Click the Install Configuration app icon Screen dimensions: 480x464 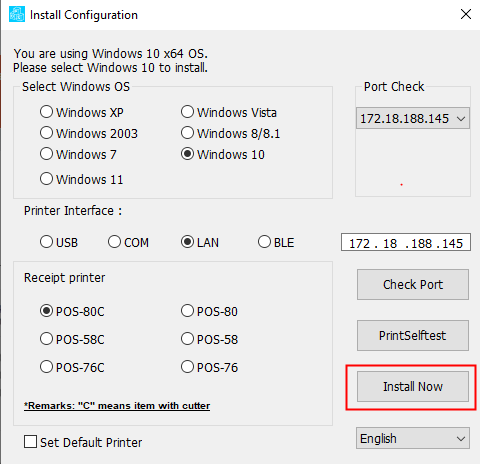click(17, 14)
